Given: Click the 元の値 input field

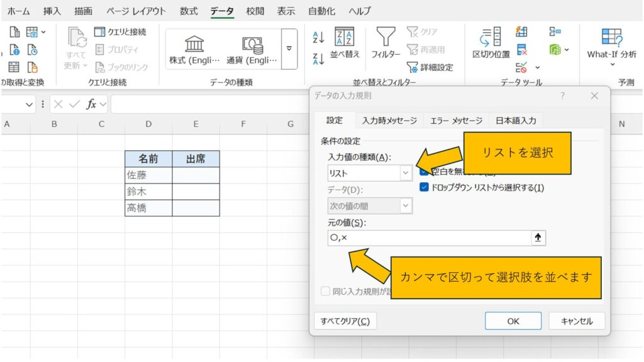Looking at the screenshot, I should (429, 238).
